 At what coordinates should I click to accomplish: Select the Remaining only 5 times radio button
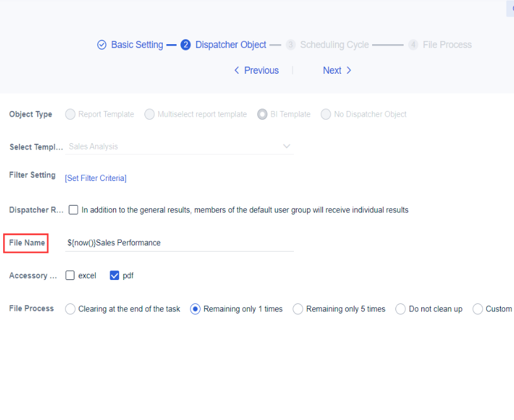click(x=297, y=308)
